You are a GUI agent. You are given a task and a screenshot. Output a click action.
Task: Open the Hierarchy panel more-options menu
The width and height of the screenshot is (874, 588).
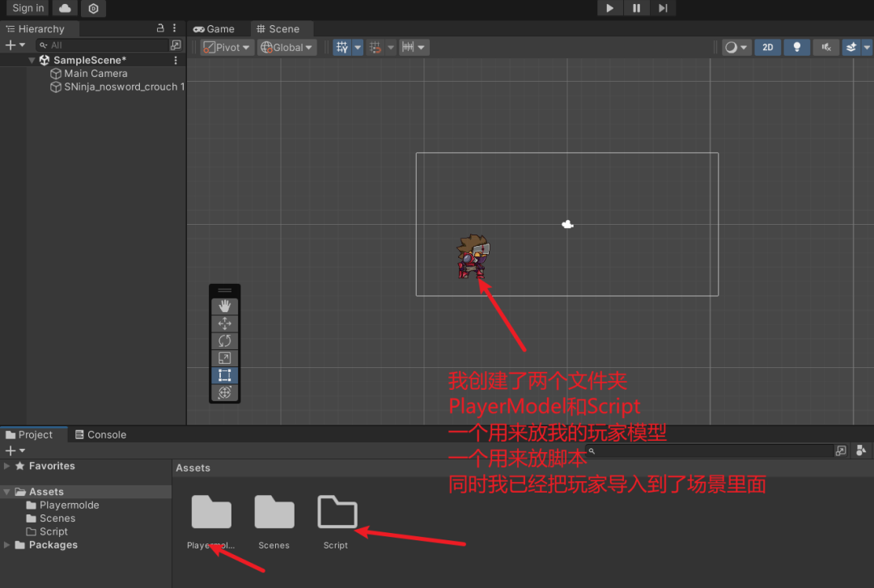(x=175, y=27)
